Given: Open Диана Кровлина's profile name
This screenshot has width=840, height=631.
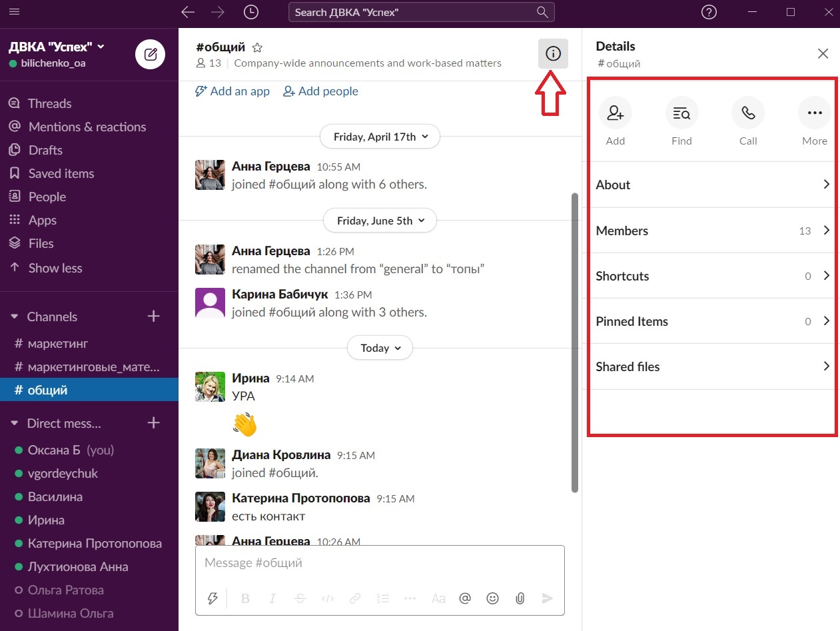Looking at the screenshot, I should pyautogui.click(x=281, y=455).
